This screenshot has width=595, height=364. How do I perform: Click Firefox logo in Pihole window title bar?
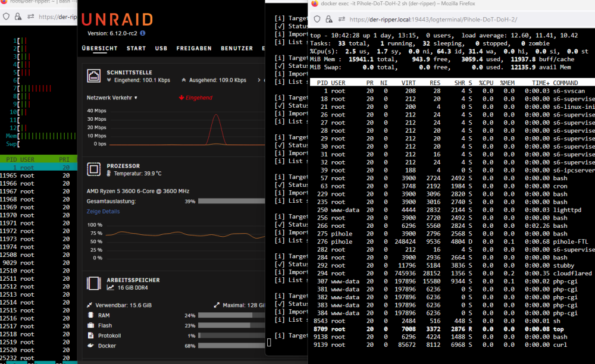pyautogui.click(x=315, y=4)
